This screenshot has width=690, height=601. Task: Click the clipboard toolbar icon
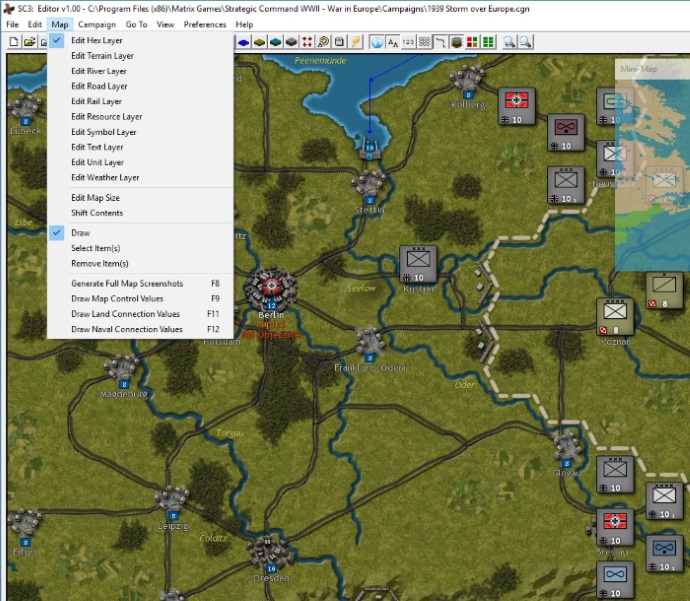tap(339, 42)
